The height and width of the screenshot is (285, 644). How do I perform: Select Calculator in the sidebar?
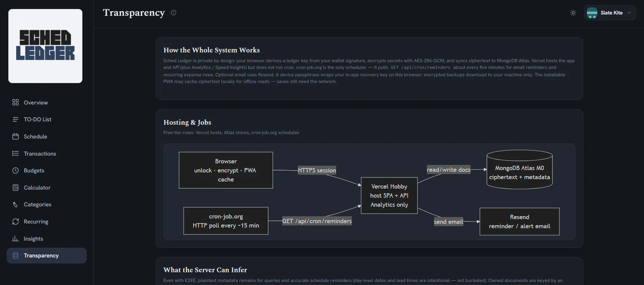coord(47,188)
